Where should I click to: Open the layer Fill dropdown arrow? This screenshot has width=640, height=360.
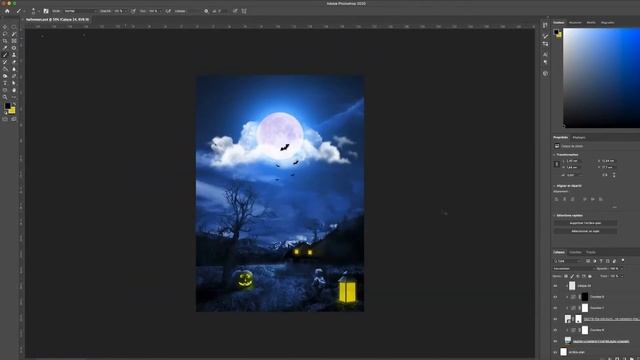click(622, 276)
